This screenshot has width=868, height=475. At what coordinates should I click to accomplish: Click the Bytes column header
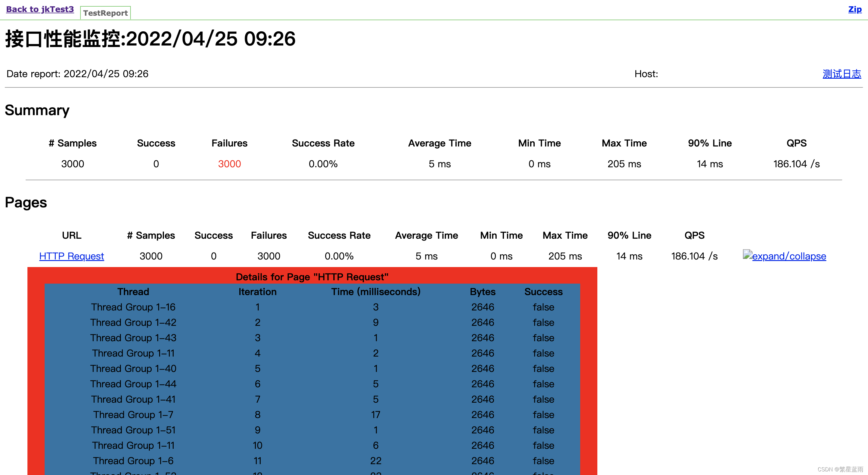(x=483, y=292)
